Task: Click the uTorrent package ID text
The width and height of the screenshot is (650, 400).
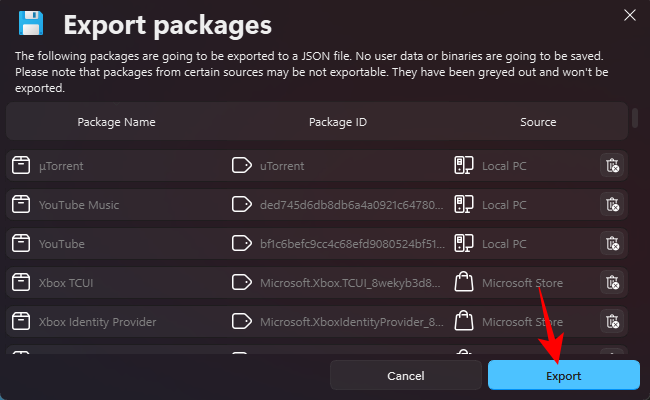Action: point(282,166)
